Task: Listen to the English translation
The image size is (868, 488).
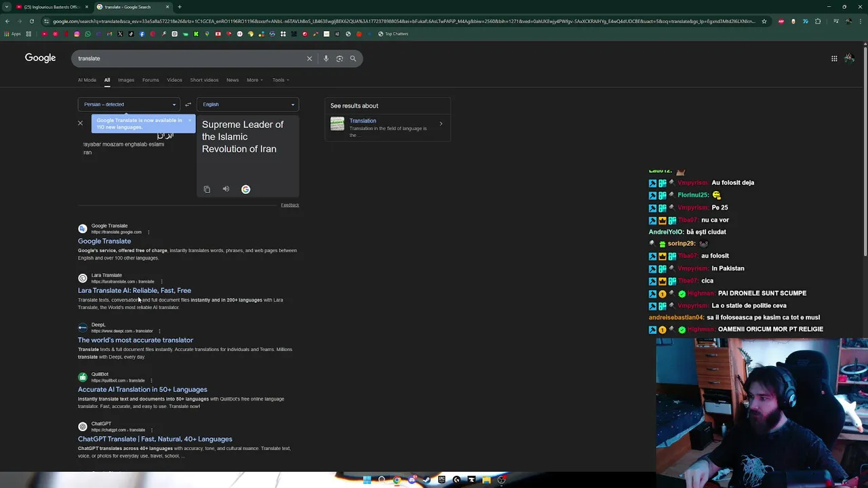Action: tap(226, 189)
